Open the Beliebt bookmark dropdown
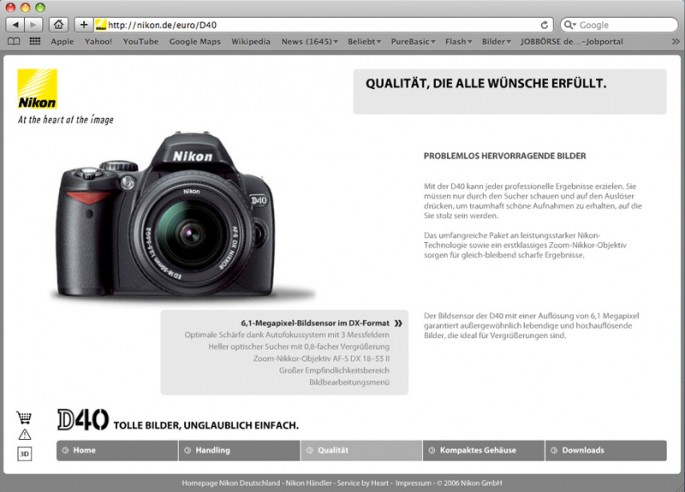The height and width of the screenshot is (492, 685). point(364,42)
